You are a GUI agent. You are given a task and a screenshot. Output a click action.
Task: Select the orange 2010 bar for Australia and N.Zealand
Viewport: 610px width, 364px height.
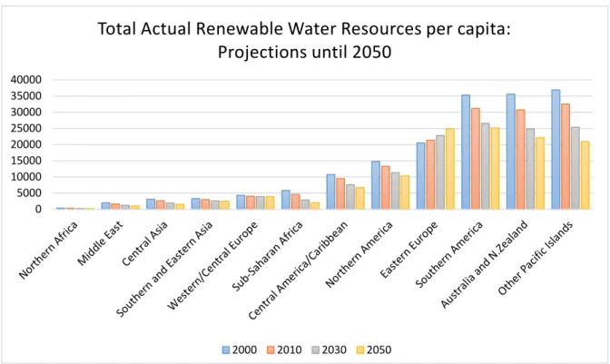[x=520, y=160]
